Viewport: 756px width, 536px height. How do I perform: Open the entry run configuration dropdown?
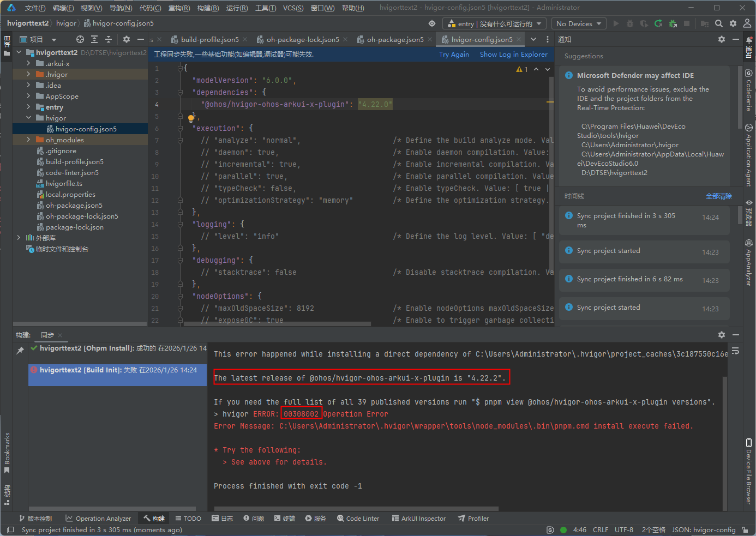495,23
